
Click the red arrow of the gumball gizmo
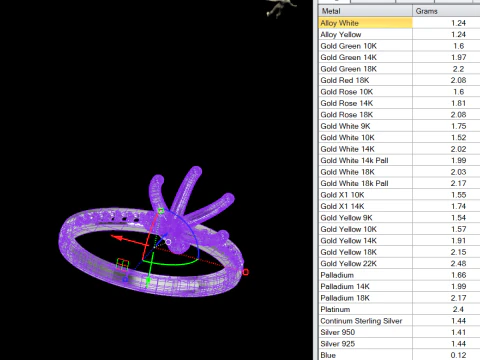coord(117,238)
